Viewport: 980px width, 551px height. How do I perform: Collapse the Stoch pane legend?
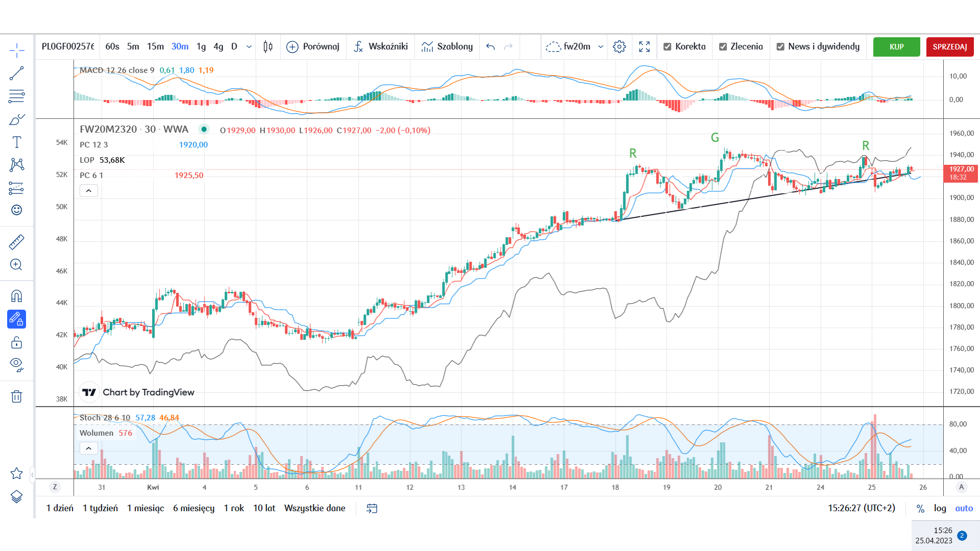tap(89, 448)
